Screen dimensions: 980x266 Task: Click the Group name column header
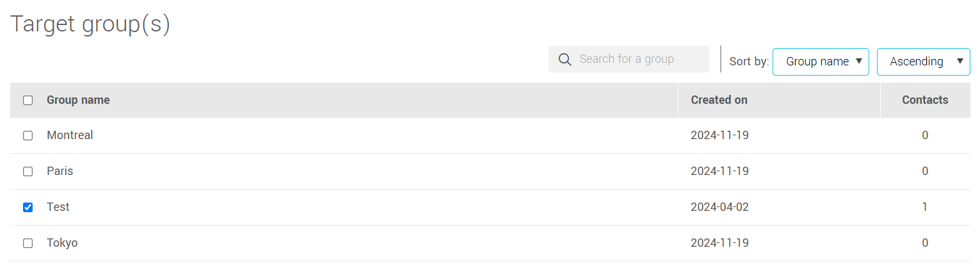tap(78, 100)
